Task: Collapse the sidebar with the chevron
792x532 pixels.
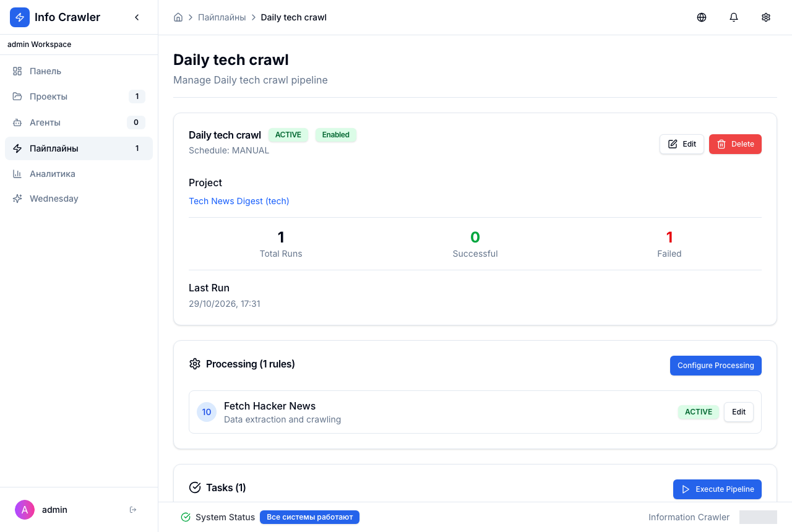Action: [x=137, y=17]
